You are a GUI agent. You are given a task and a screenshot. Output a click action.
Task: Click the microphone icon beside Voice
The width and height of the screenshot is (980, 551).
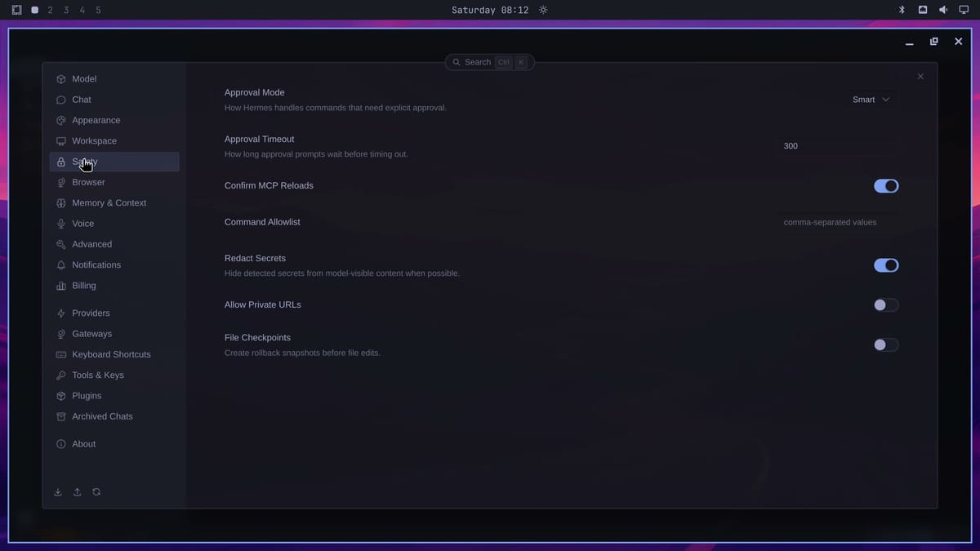click(x=61, y=224)
